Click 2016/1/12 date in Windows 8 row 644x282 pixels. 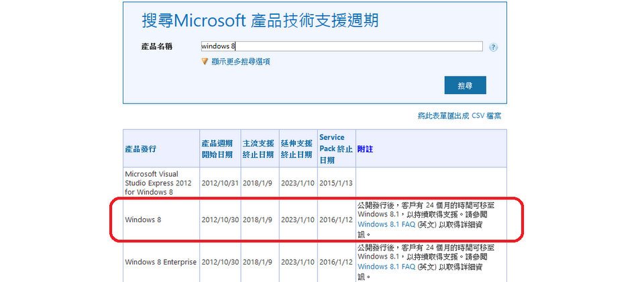tap(336, 220)
